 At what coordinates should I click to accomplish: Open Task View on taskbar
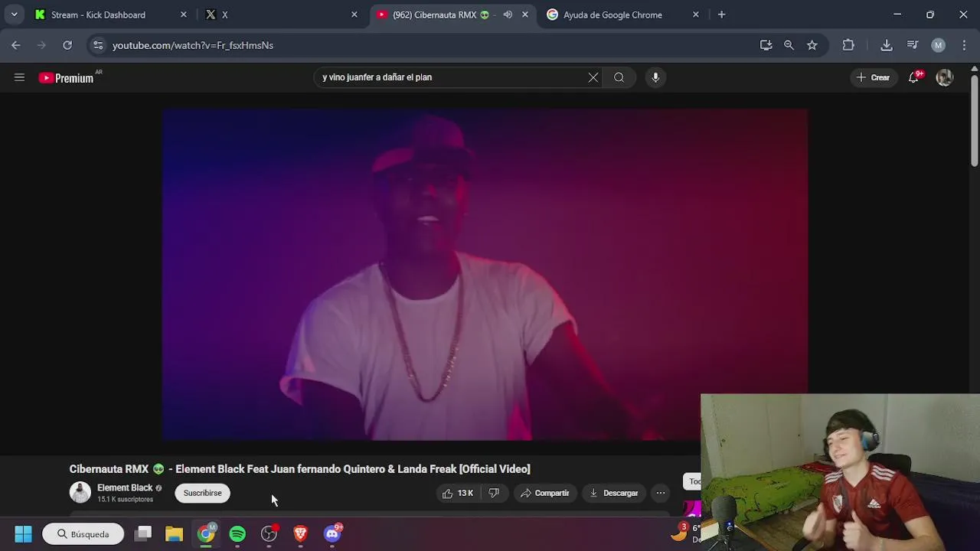point(143,534)
